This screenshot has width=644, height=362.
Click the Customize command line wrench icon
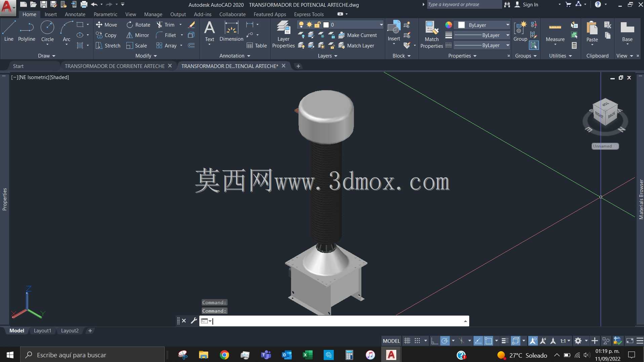194,321
